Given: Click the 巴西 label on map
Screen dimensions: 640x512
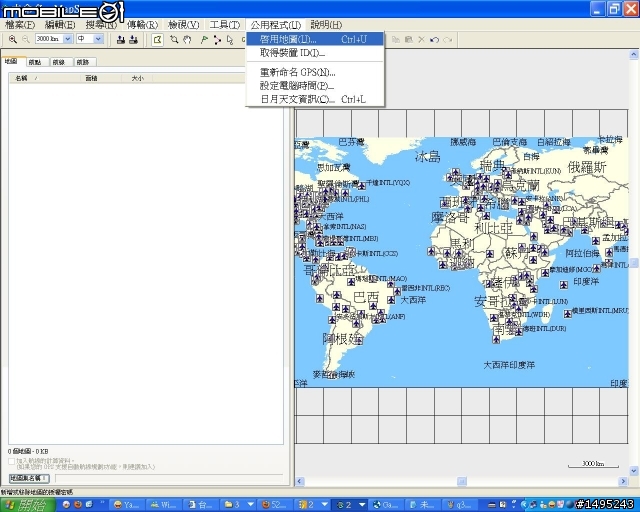Looking at the screenshot, I should point(366,297).
